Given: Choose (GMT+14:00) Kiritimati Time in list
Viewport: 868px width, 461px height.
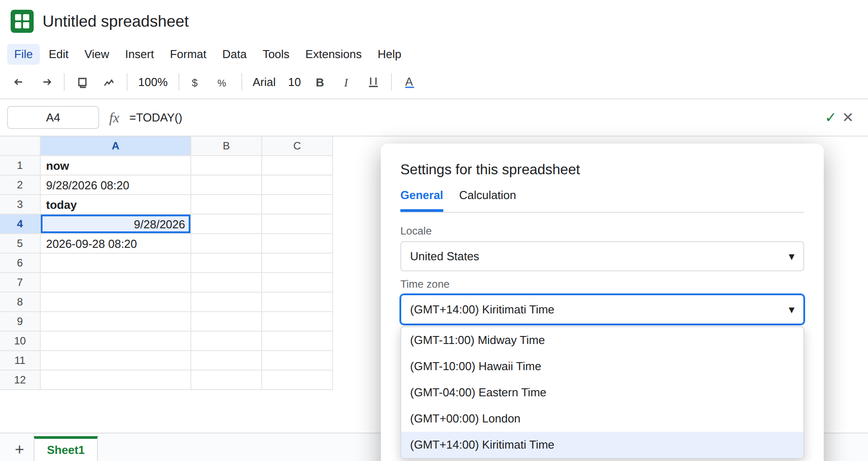Looking at the screenshot, I should coord(602,445).
